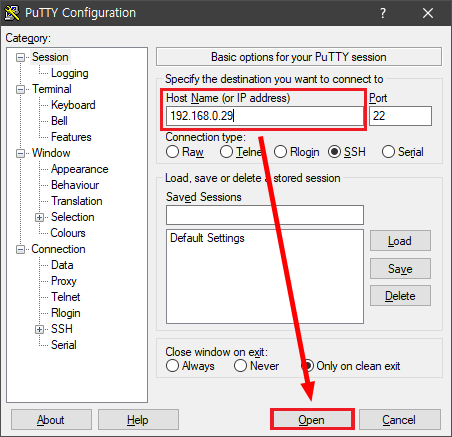The image size is (452, 437).
Task: Open the Appearance category
Action: tap(79, 169)
